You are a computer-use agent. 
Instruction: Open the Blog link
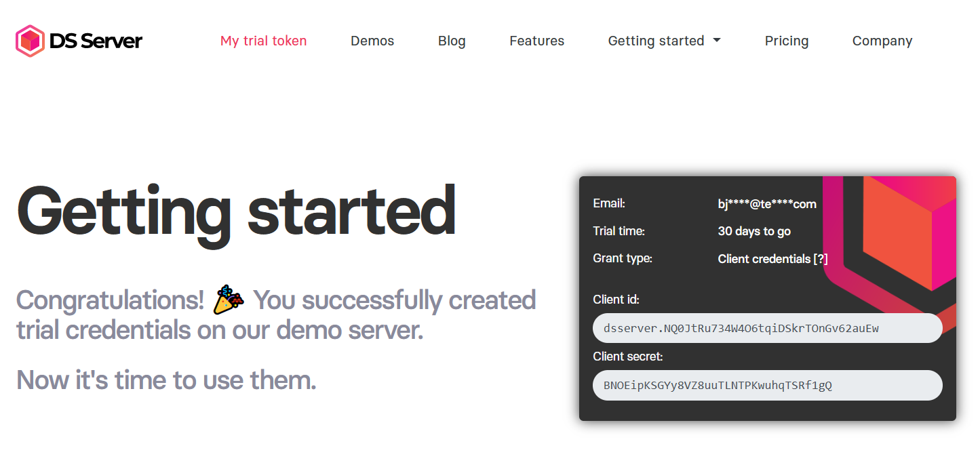[452, 41]
